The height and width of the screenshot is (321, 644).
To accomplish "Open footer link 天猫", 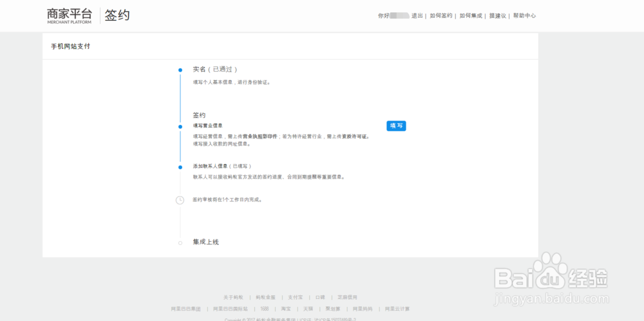I will (308, 309).
